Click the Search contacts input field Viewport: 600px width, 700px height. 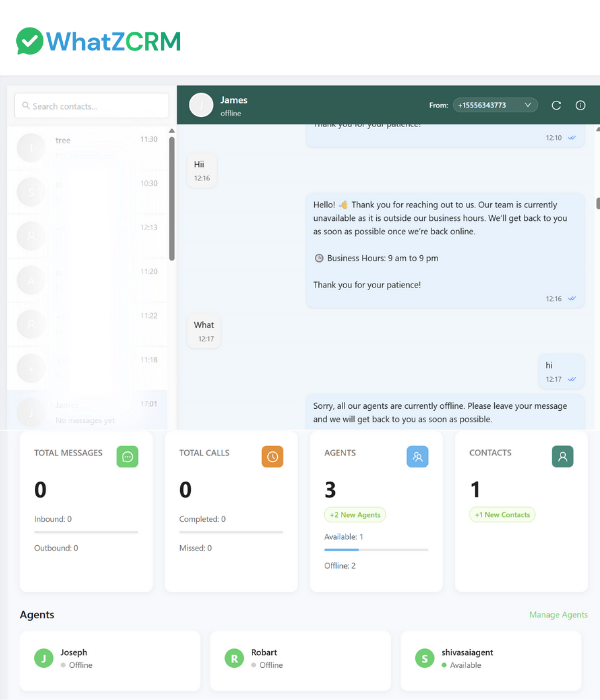pos(92,106)
